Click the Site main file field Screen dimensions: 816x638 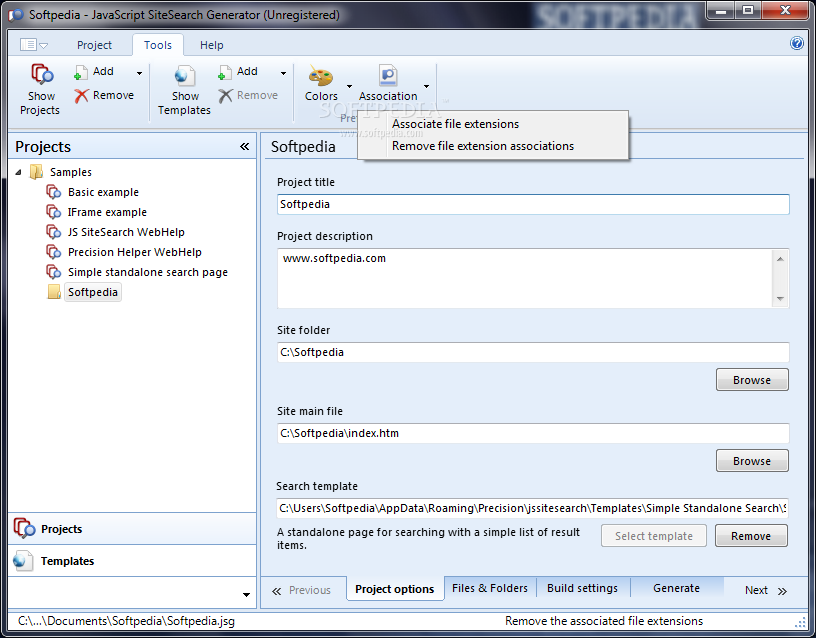pyautogui.click(x=533, y=433)
